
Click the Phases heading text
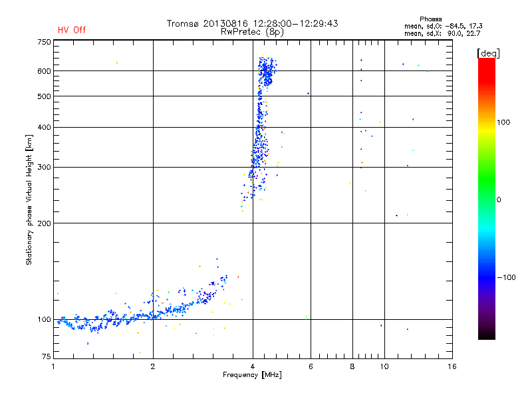coord(433,19)
